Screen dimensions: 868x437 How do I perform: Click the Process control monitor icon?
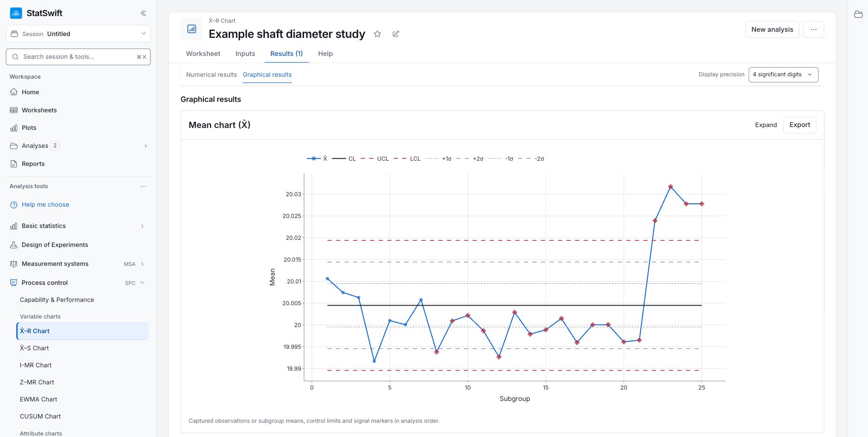[14, 283]
